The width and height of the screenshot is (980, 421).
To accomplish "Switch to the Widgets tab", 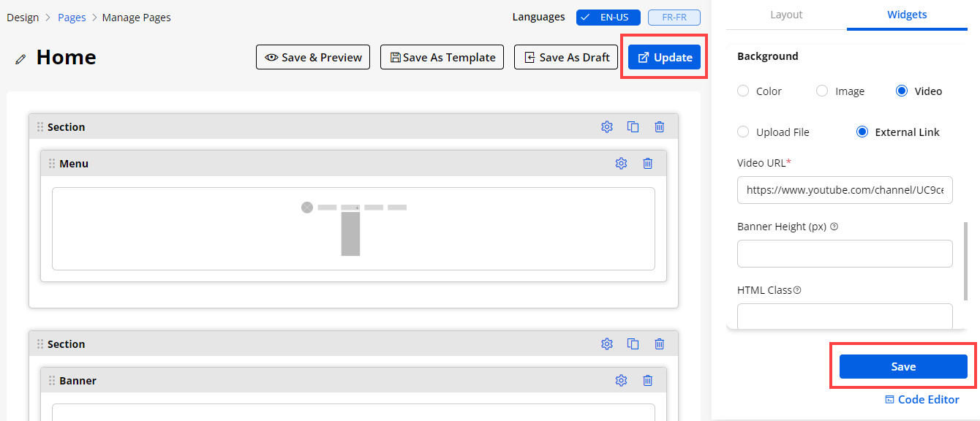I will (x=907, y=15).
